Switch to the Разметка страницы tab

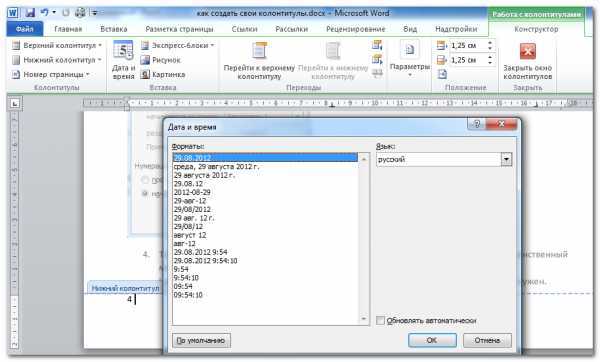(x=179, y=29)
